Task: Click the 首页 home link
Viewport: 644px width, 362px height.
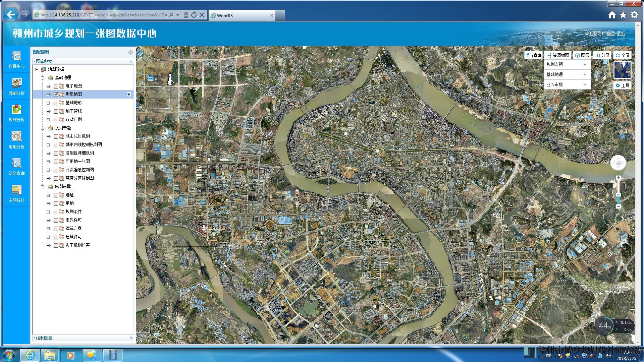Action: (x=611, y=34)
